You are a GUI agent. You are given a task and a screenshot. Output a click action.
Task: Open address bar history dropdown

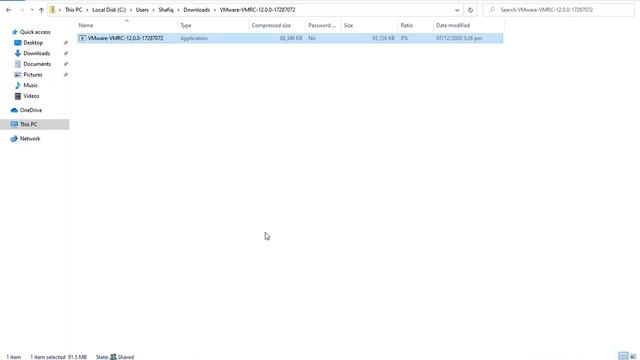[457, 10]
